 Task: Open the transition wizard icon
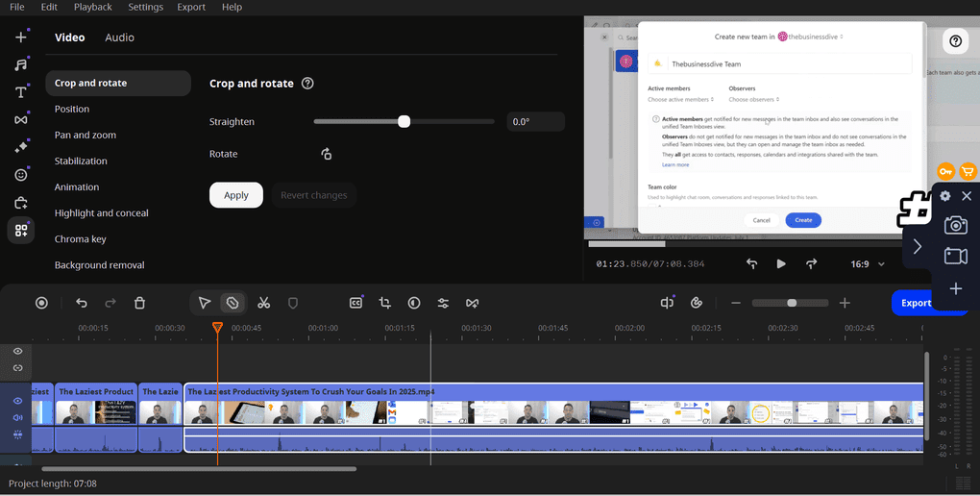472,303
